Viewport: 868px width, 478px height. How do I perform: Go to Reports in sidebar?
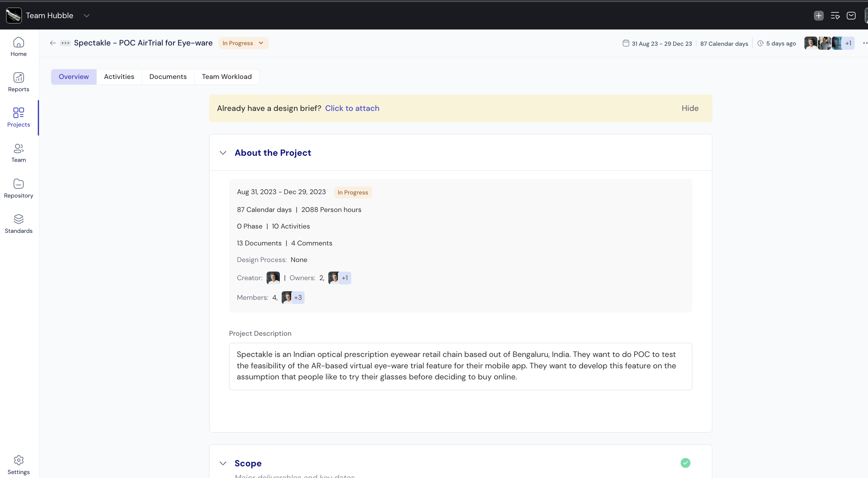point(18,82)
